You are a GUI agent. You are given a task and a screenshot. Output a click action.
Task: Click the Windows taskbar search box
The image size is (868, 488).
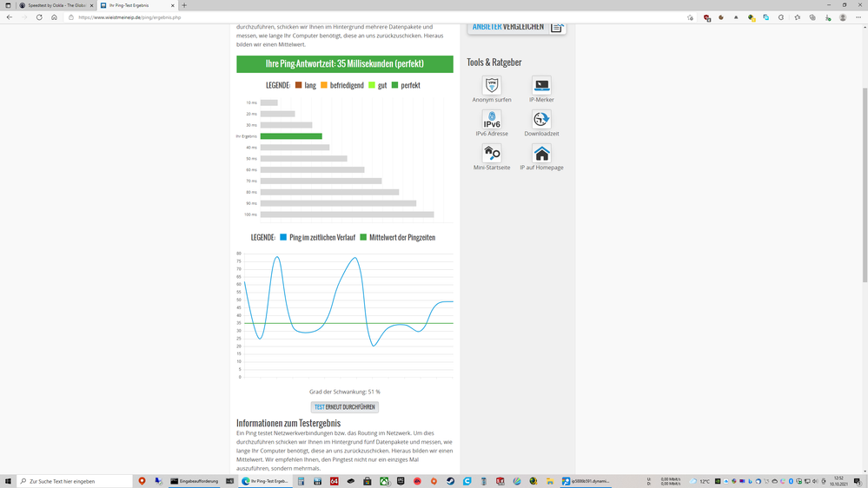point(74,481)
